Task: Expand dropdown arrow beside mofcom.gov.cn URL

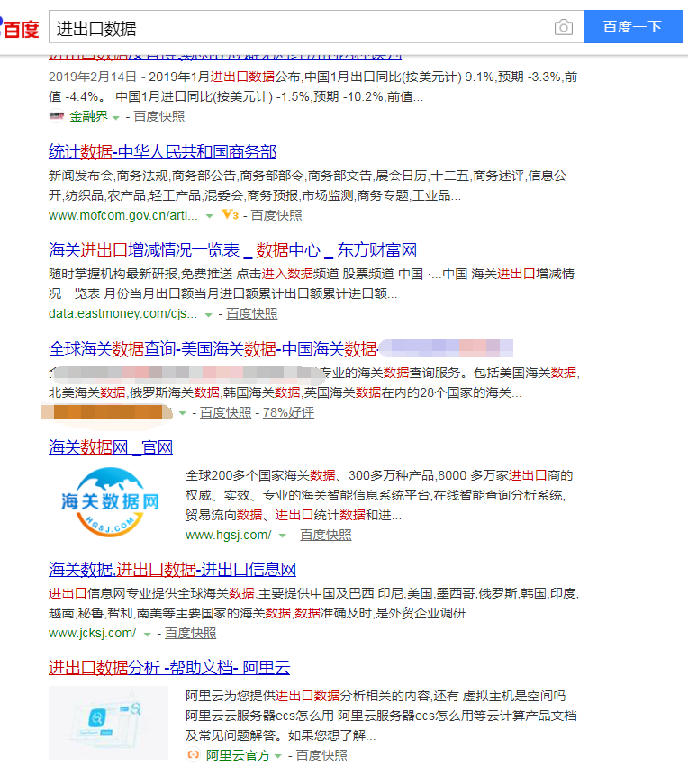Action: click(x=210, y=217)
